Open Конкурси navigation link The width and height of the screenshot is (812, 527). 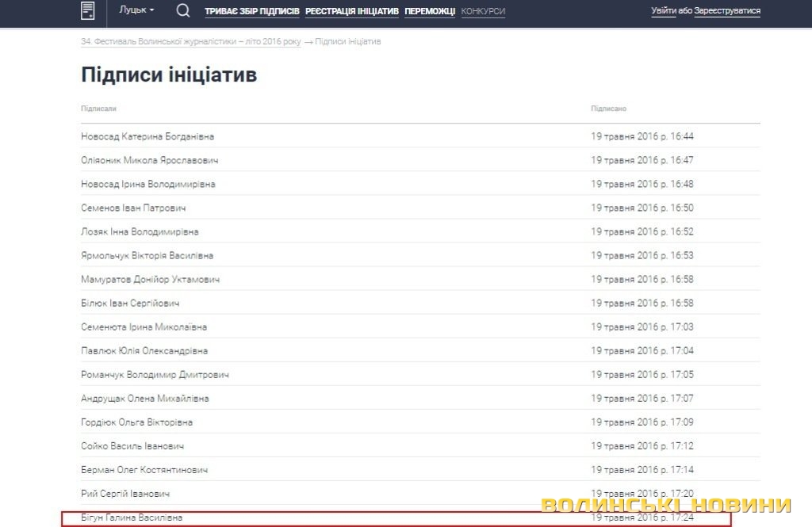tap(483, 12)
